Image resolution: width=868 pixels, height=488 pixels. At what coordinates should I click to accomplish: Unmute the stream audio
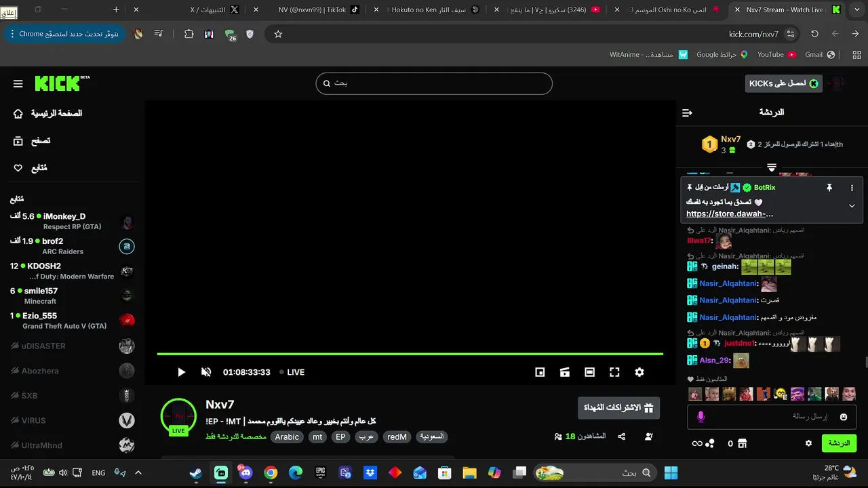(206, 372)
